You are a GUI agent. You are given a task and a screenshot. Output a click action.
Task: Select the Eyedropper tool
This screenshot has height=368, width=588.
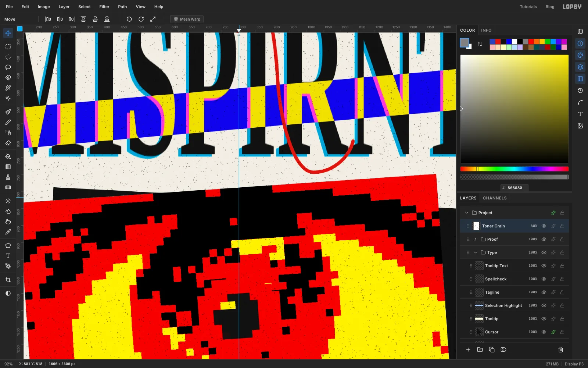click(8, 232)
